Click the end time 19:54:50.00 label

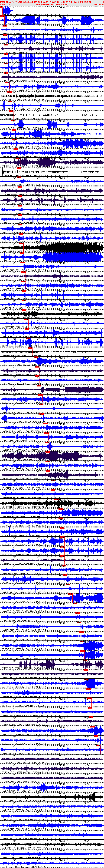point(99,4)
